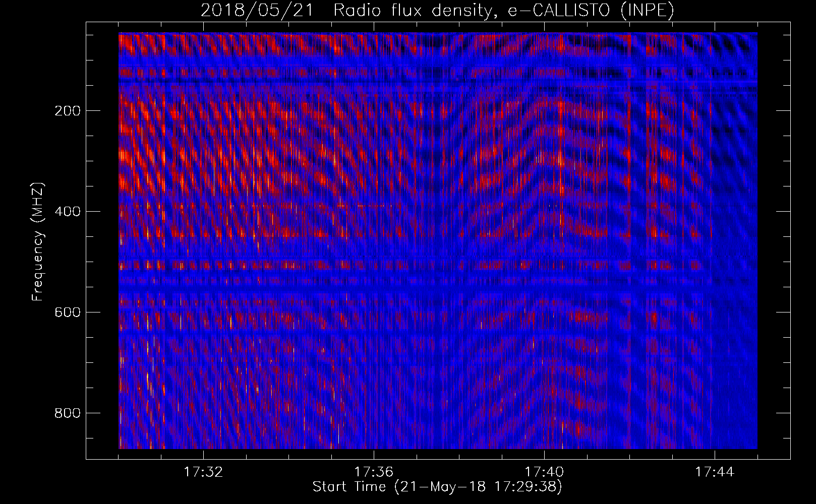The height and width of the screenshot is (504, 816).
Task: Select the 800 frequency axis label
Action: 67,413
